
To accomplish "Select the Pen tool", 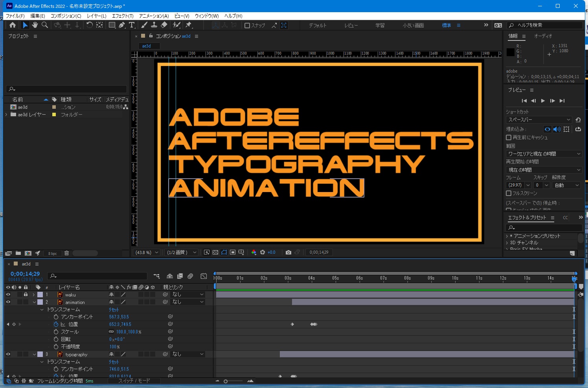I will [122, 25].
